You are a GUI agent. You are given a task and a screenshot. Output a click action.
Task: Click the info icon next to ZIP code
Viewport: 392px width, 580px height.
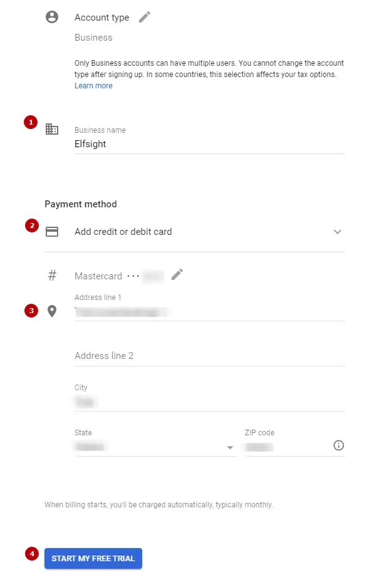click(x=339, y=445)
